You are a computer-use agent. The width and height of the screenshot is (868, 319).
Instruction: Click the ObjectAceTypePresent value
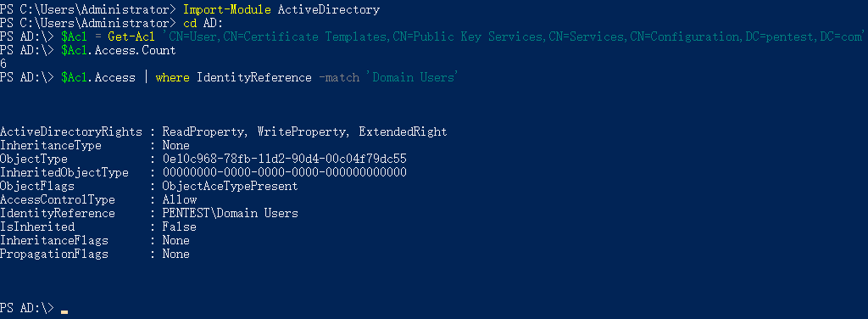(231, 186)
